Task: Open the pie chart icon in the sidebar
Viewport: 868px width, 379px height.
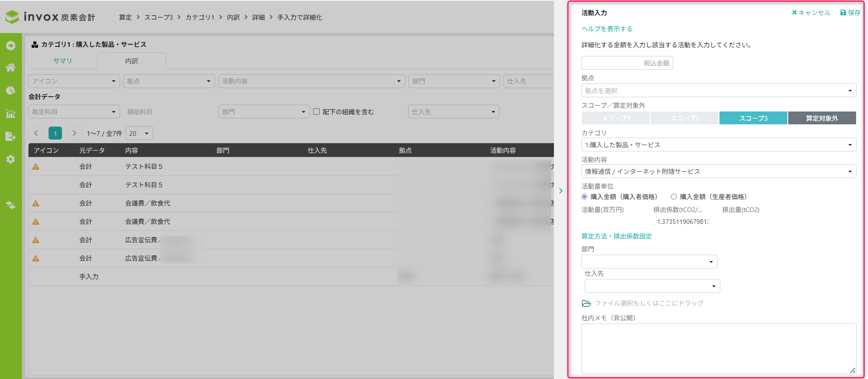Action: coord(11,90)
